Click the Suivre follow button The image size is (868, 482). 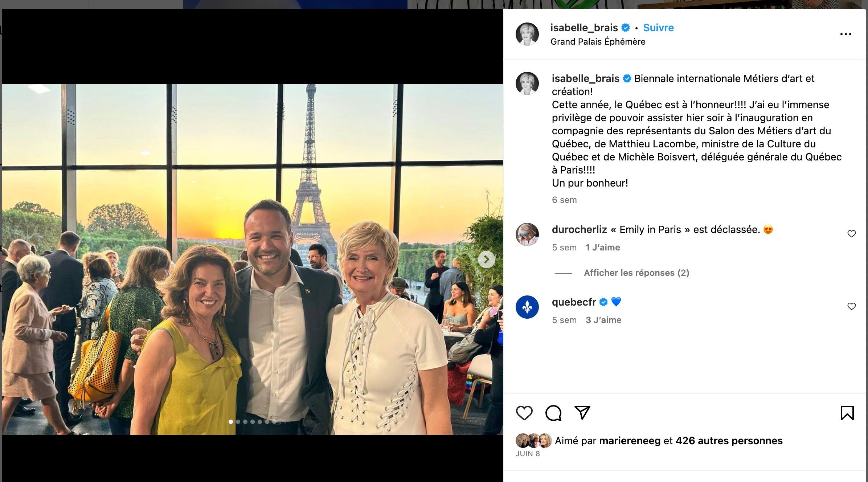(x=658, y=28)
